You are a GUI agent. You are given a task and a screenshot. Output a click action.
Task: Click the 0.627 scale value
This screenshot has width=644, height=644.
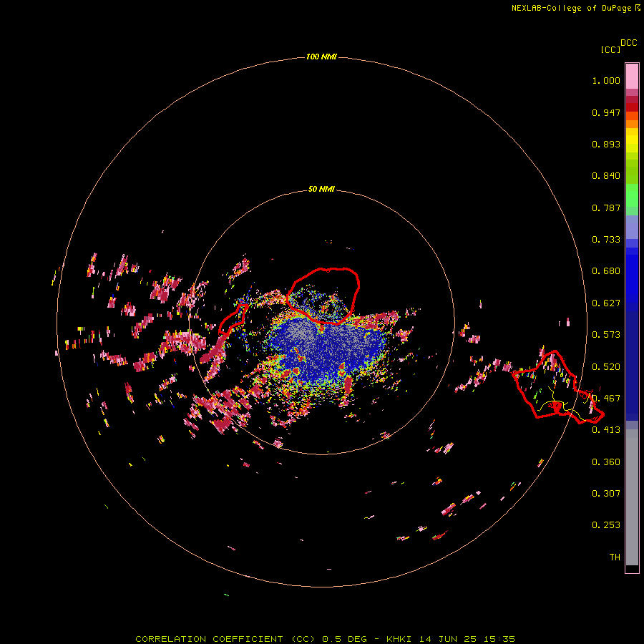tap(606, 303)
